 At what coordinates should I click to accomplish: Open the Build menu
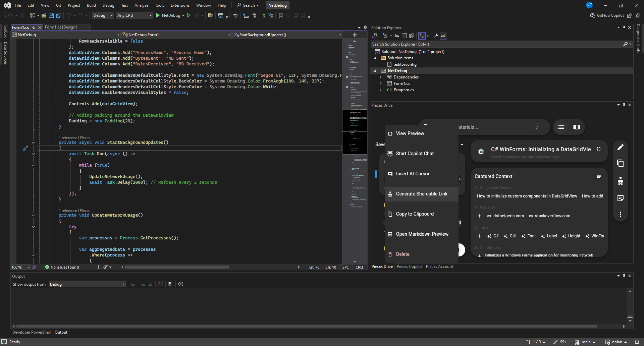(91, 5)
